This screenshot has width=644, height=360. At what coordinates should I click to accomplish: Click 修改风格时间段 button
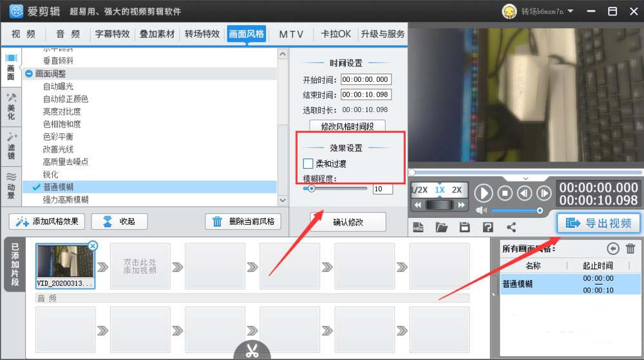pos(347,126)
